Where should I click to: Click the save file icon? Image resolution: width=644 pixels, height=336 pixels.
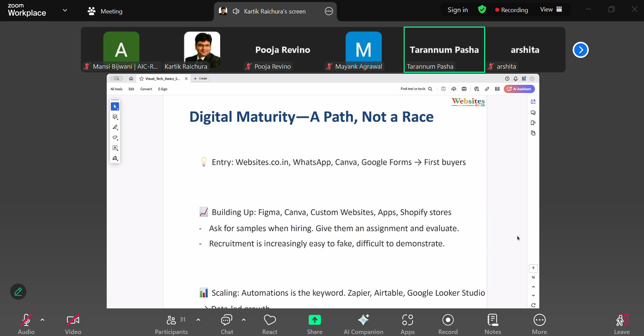pos(443,89)
